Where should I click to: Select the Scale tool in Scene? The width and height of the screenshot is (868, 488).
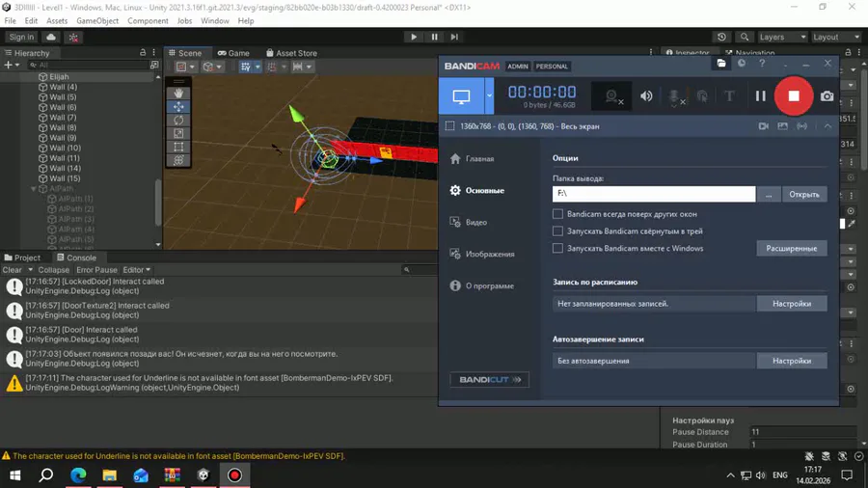(178, 133)
